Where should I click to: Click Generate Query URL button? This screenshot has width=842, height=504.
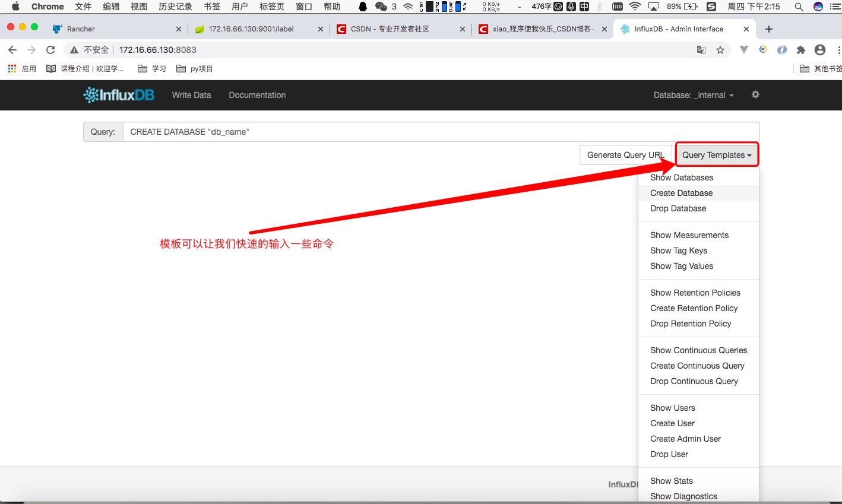[626, 155]
